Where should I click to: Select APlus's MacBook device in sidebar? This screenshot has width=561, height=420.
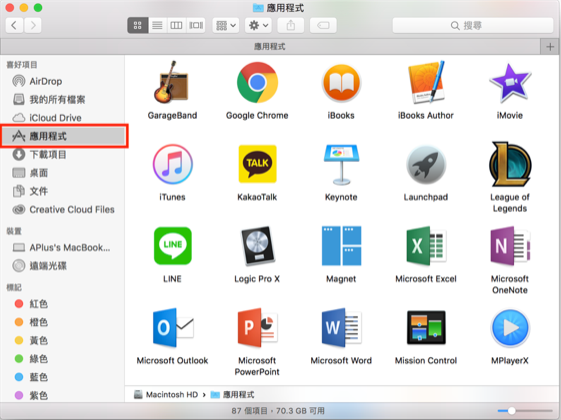[63, 247]
